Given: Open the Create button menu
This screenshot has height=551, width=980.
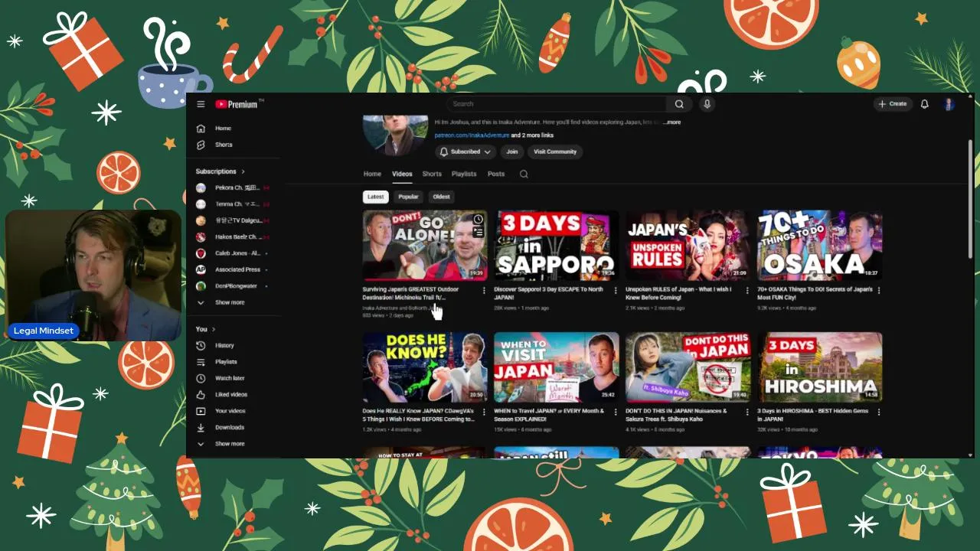Looking at the screenshot, I should coord(893,104).
